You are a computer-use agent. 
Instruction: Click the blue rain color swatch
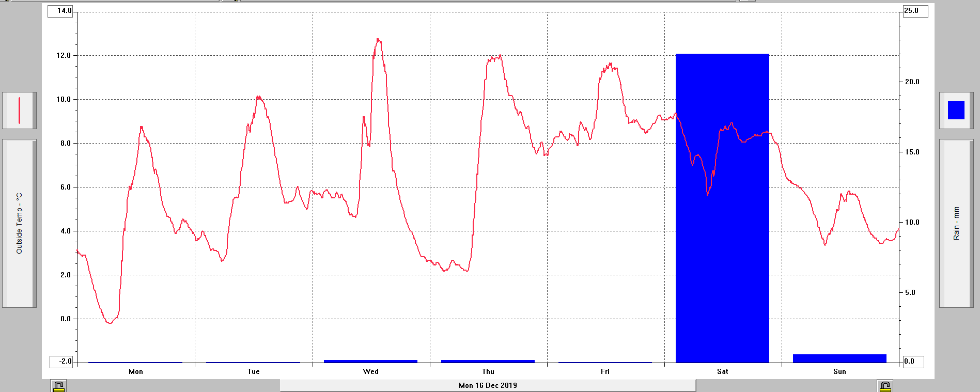tap(956, 111)
